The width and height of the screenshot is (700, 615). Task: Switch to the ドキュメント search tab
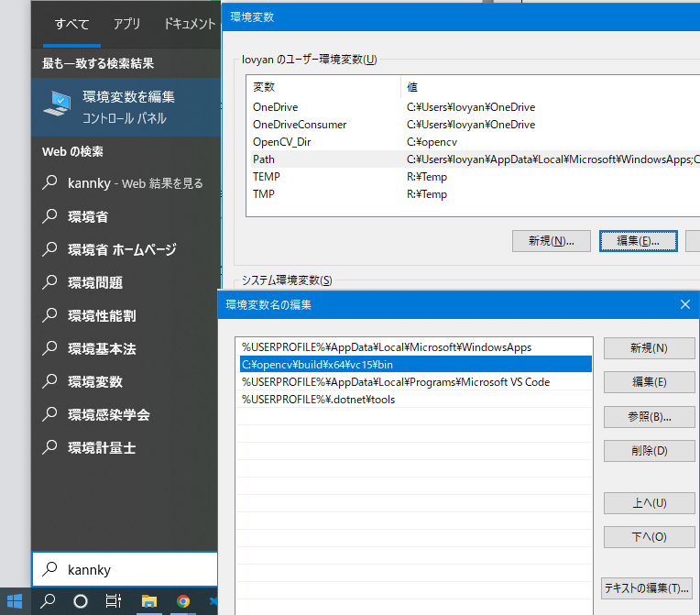[x=190, y=24]
